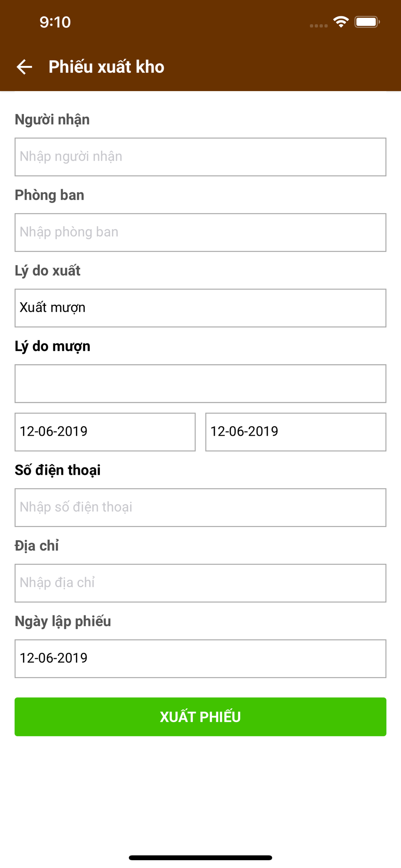Image resolution: width=401 pixels, height=868 pixels.
Task: Focus the "Nhập địa chỉ" input field
Action: click(200, 583)
